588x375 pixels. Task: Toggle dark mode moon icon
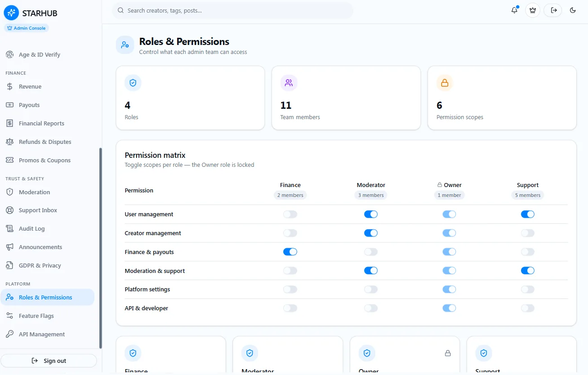tap(573, 10)
